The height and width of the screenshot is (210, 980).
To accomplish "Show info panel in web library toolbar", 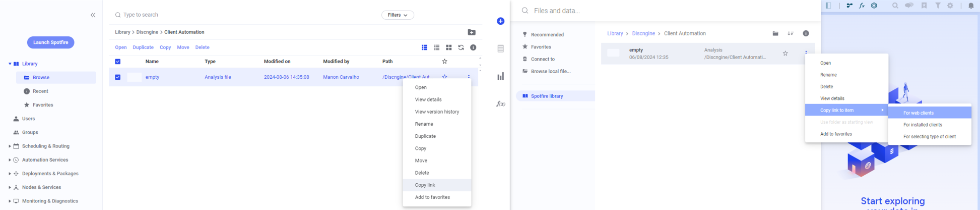I will 473,47.
